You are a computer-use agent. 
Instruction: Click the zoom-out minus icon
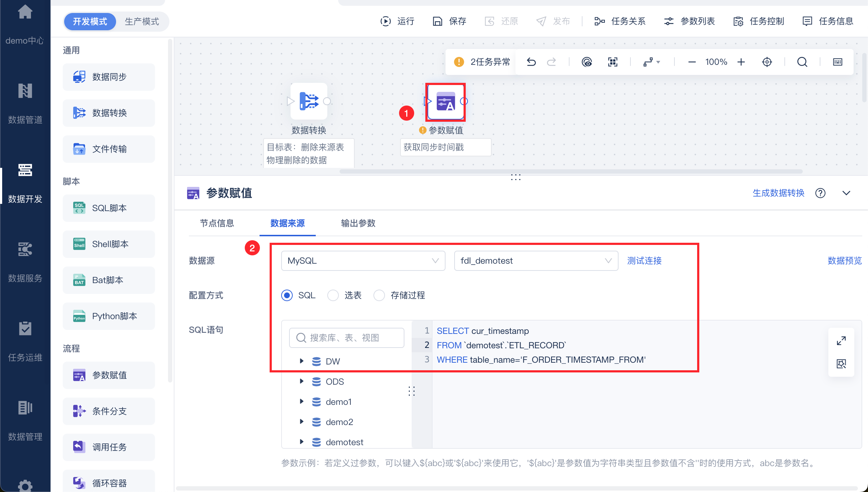pos(692,62)
